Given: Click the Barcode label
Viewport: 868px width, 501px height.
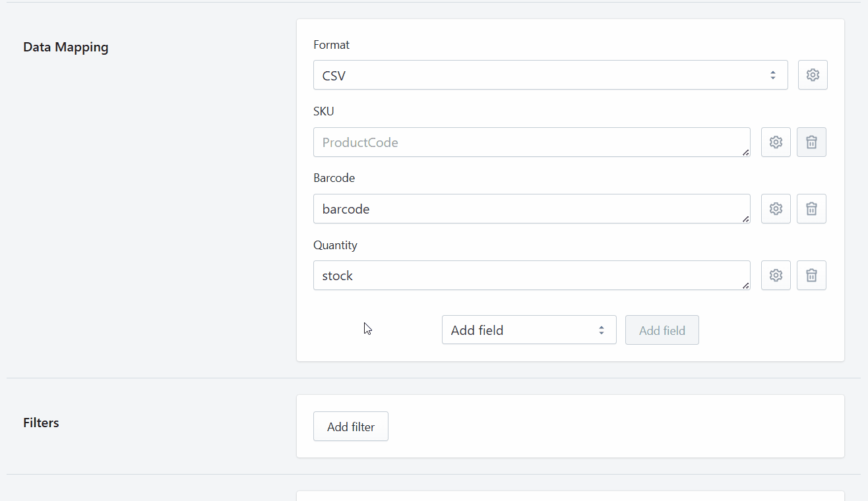Looking at the screenshot, I should point(334,178).
